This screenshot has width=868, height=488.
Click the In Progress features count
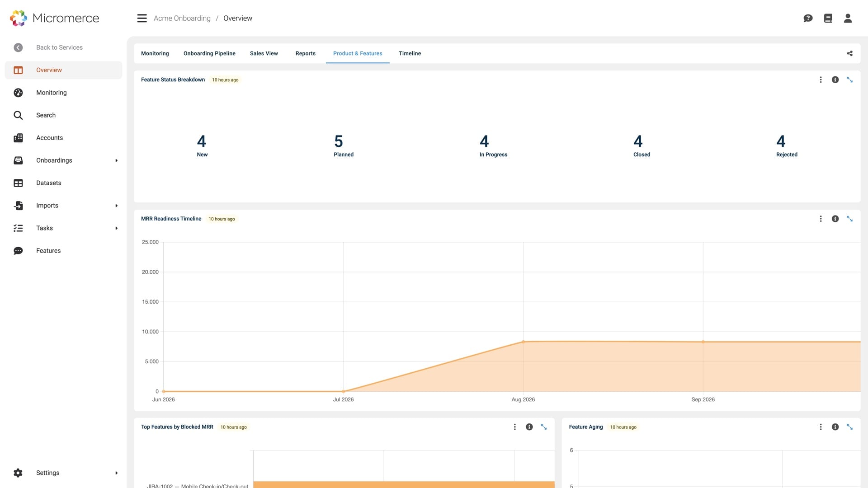(x=484, y=141)
